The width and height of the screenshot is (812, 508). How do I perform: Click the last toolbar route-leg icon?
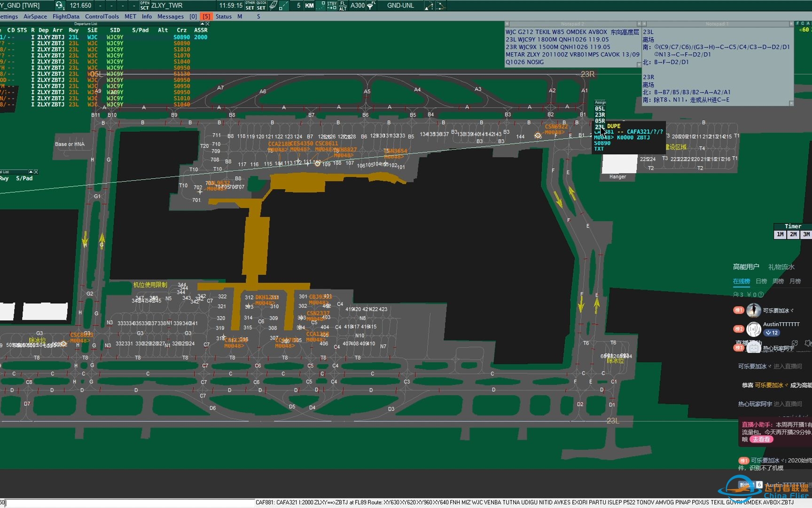point(441,5)
